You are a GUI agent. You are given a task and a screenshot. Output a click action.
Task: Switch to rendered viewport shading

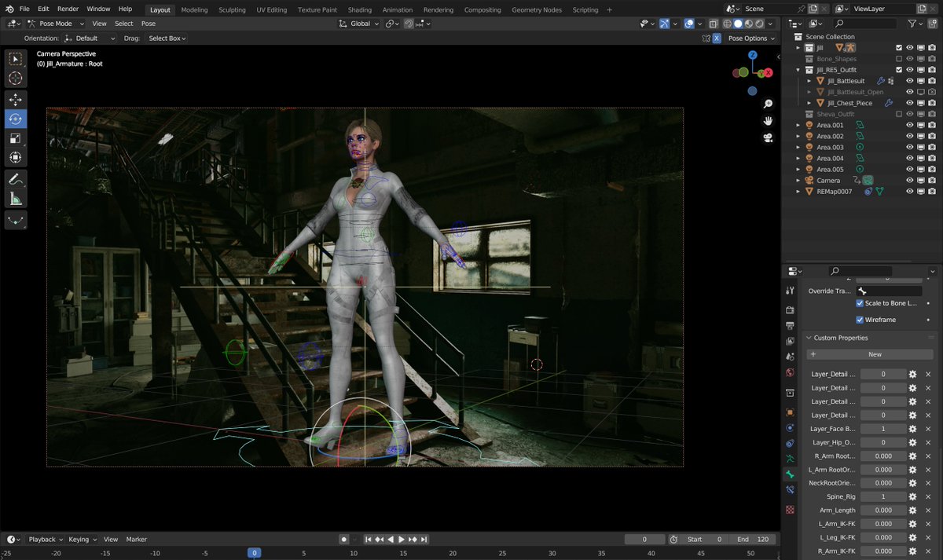point(760,24)
